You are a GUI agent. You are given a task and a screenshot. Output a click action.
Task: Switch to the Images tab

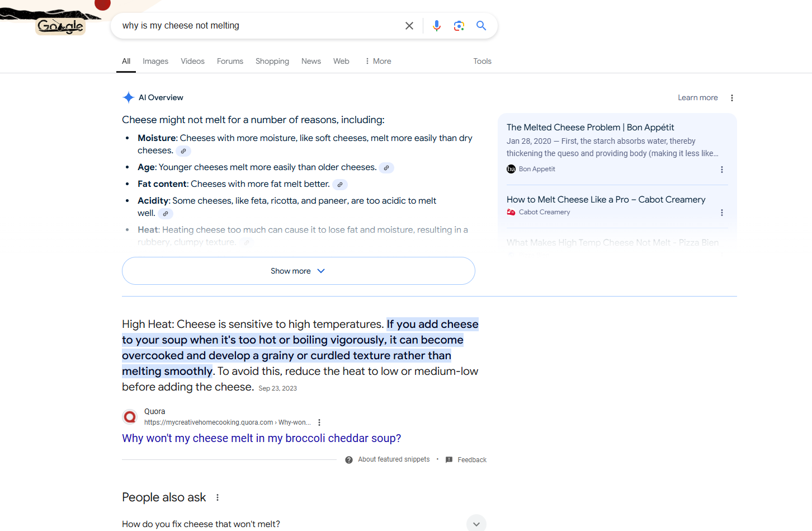[x=155, y=62]
